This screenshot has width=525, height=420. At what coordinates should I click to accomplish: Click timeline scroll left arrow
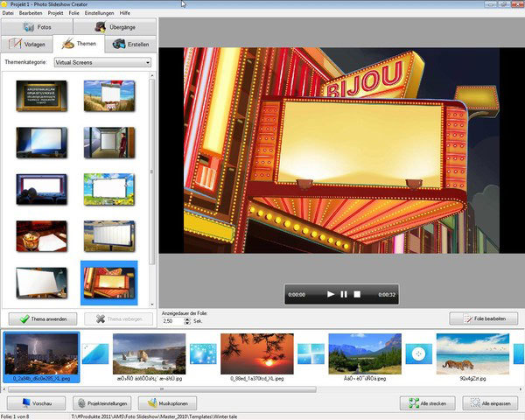tap(3, 389)
